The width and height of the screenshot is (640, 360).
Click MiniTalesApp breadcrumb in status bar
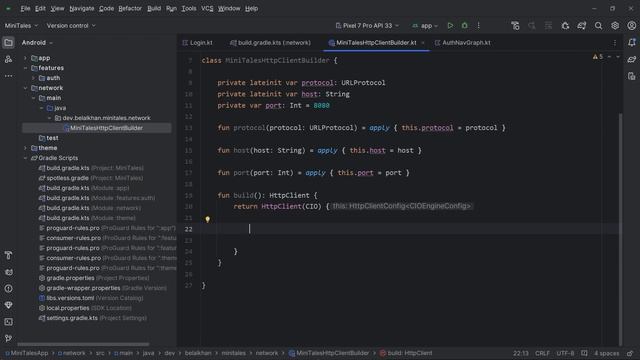(27, 353)
